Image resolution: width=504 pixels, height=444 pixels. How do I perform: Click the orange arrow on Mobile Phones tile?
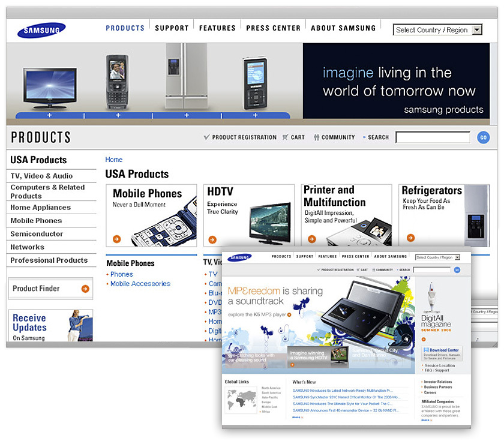click(x=116, y=238)
